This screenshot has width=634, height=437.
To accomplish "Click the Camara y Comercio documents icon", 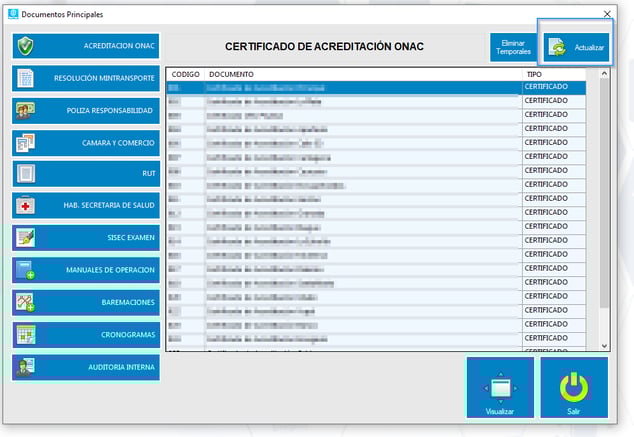I will pyautogui.click(x=25, y=142).
